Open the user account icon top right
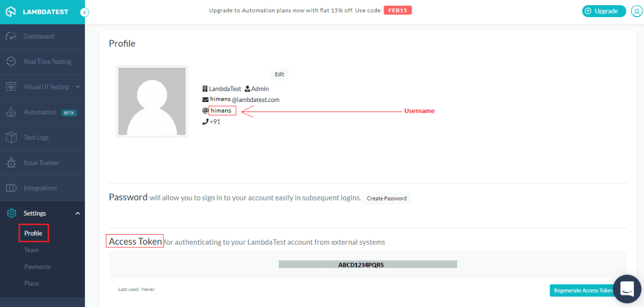 (636, 11)
